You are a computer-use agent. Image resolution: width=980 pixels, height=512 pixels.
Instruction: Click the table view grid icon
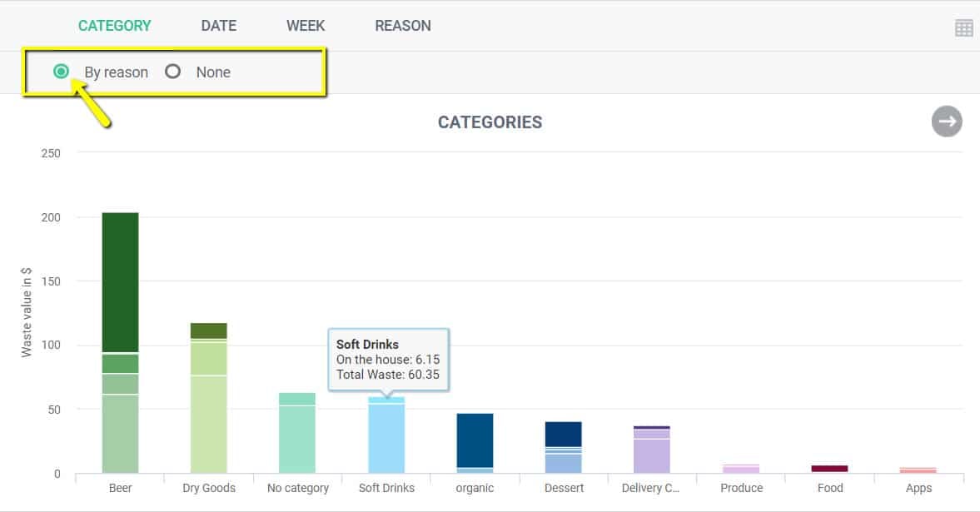tap(963, 27)
